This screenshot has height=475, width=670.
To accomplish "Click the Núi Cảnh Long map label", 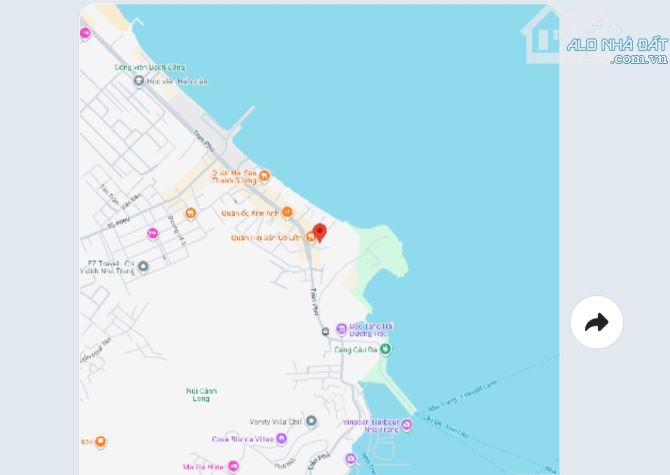I will (201, 395).
